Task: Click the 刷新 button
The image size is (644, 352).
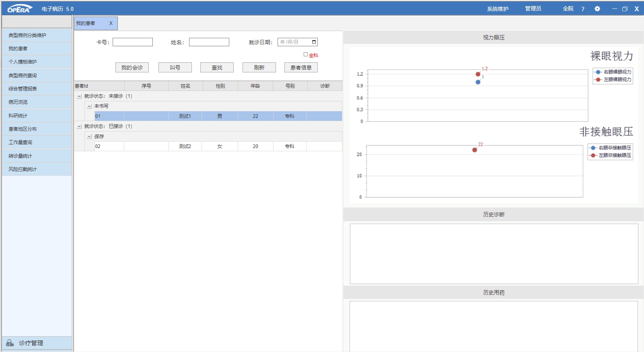Action: (x=259, y=68)
